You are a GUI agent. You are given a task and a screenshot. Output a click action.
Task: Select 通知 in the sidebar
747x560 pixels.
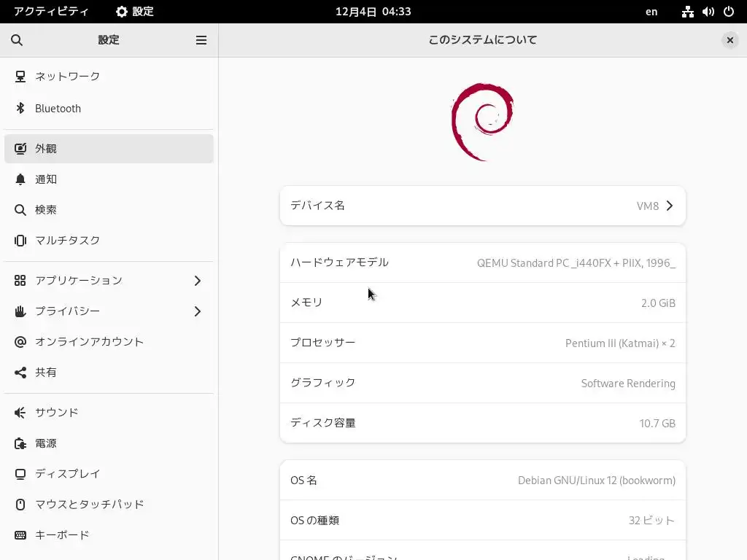(x=109, y=179)
